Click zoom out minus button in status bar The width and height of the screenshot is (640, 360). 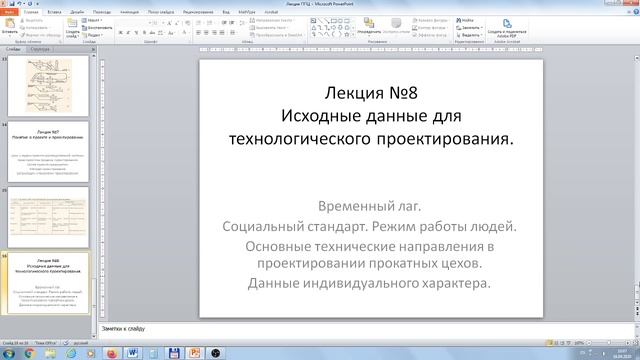tap(589, 343)
